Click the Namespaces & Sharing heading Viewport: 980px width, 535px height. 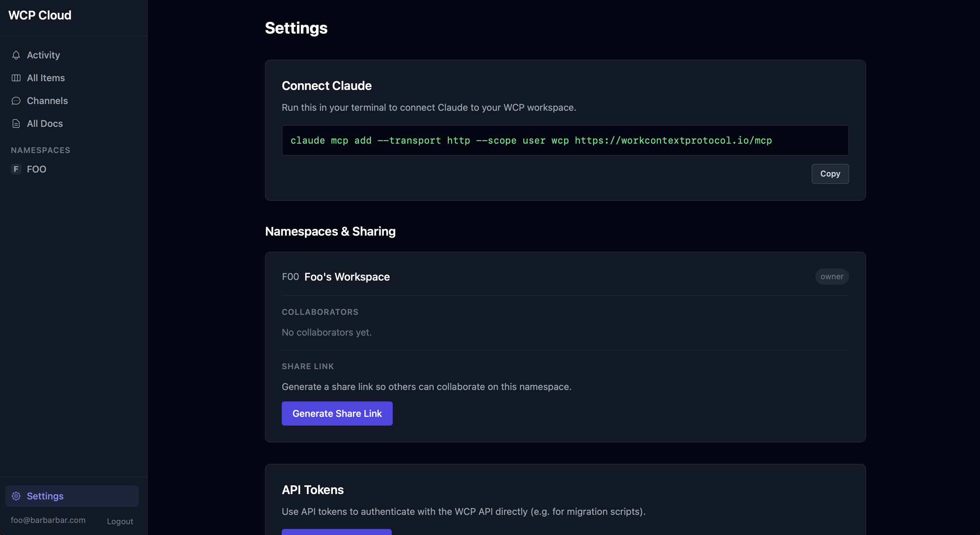pyautogui.click(x=330, y=231)
